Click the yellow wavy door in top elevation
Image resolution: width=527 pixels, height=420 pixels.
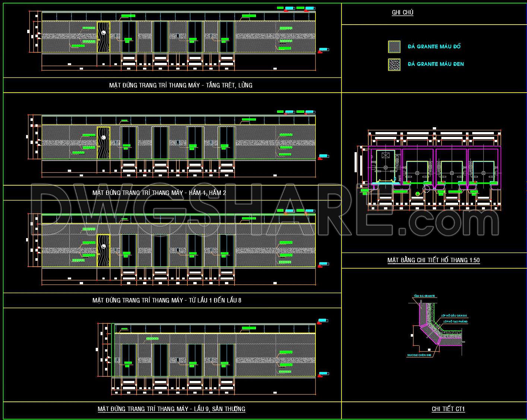click(103, 37)
